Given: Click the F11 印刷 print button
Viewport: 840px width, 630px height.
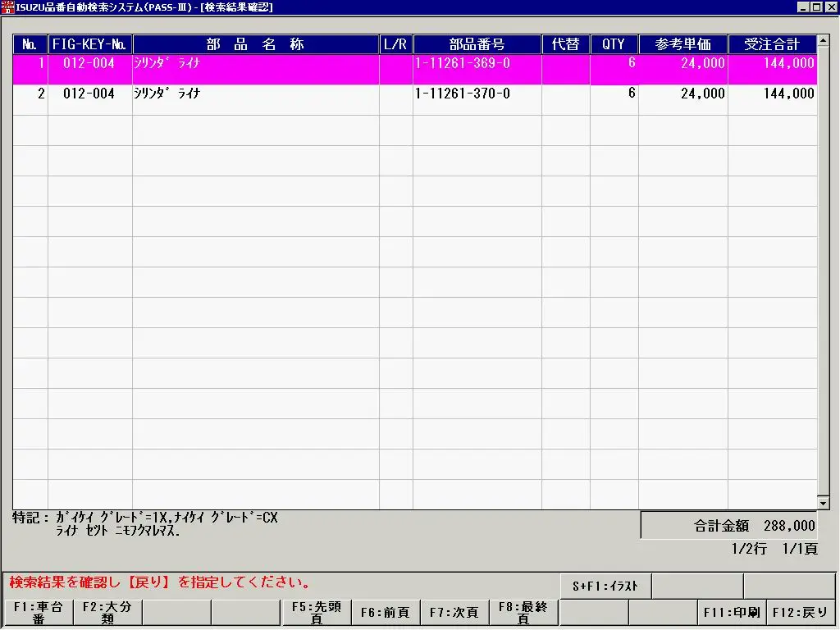Looking at the screenshot, I should point(731,612).
